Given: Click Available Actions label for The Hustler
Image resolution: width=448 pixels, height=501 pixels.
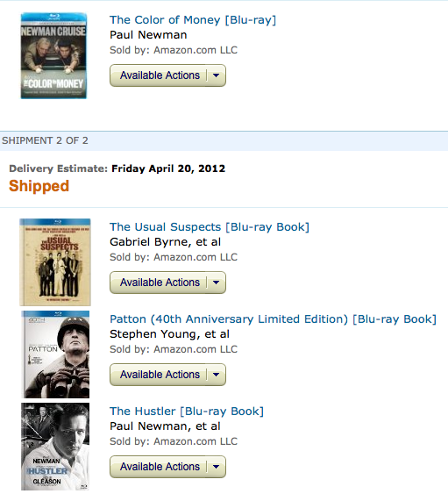Looking at the screenshot, I should click(160, 467).
